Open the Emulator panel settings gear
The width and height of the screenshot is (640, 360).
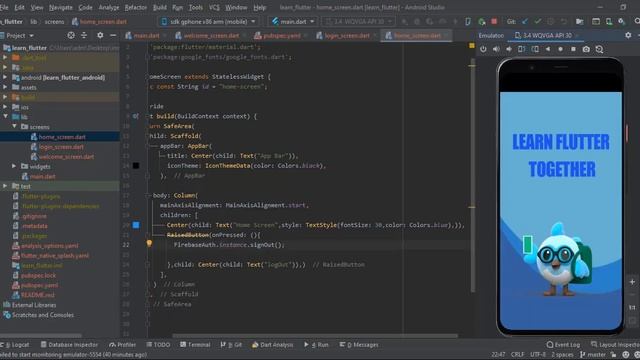[628, 36]
